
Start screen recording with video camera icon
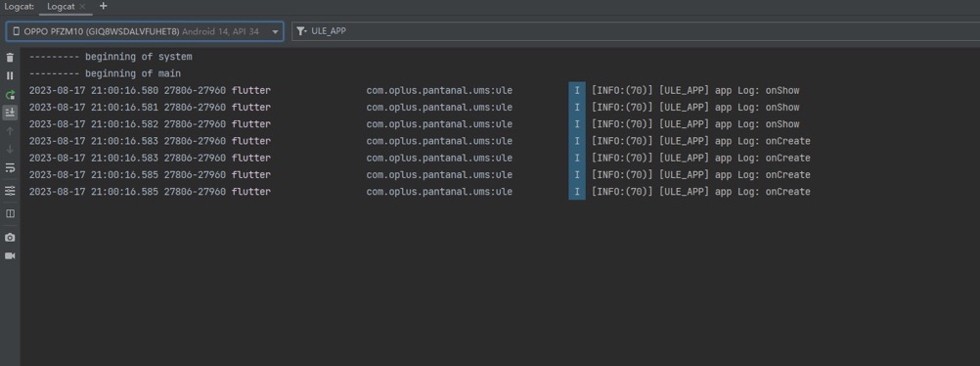(x=10, y=255)
